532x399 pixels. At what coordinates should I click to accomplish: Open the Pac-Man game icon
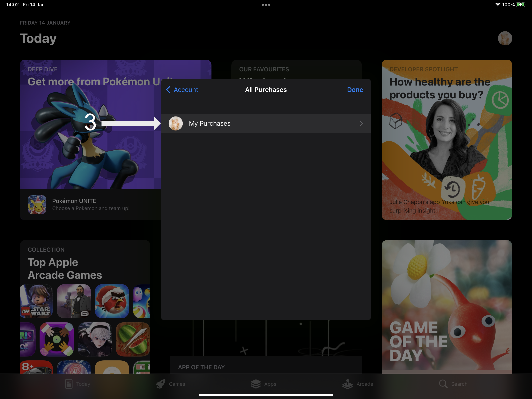pos(142,301)
